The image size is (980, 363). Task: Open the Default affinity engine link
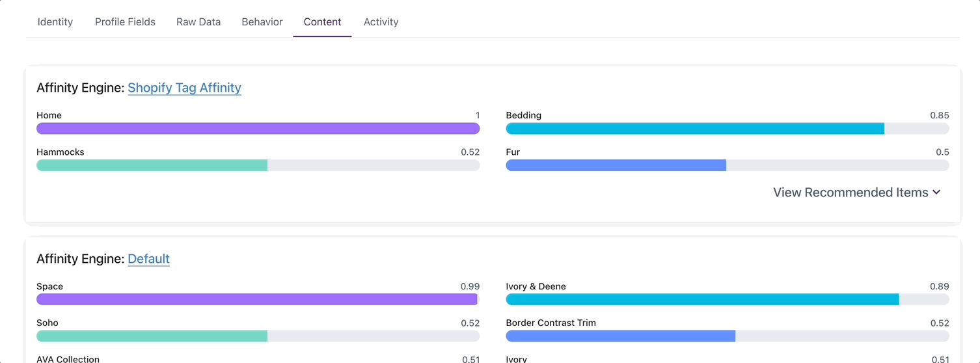click(148, 259)
